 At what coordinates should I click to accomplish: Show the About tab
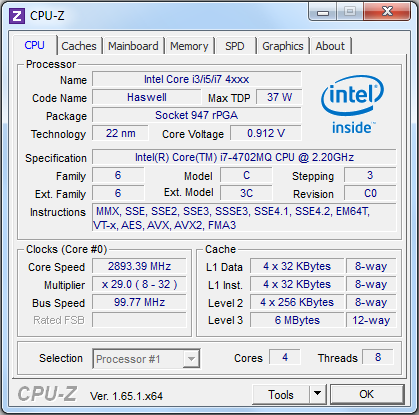330,46
